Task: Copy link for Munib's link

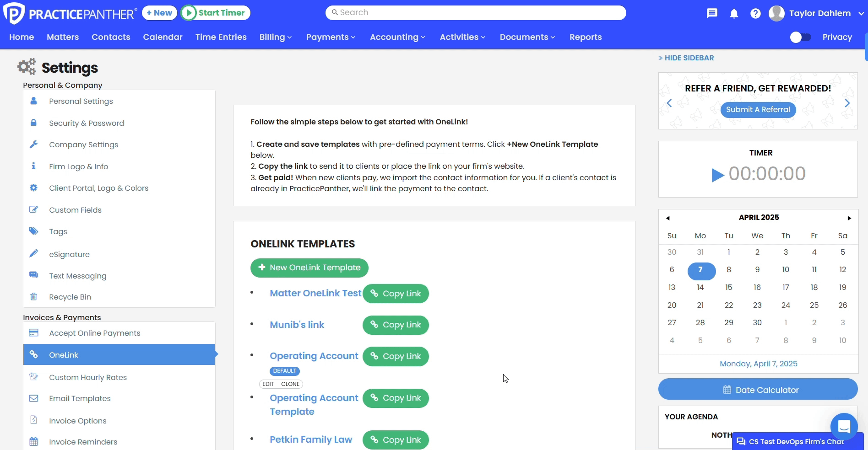Action: [396, 325]
